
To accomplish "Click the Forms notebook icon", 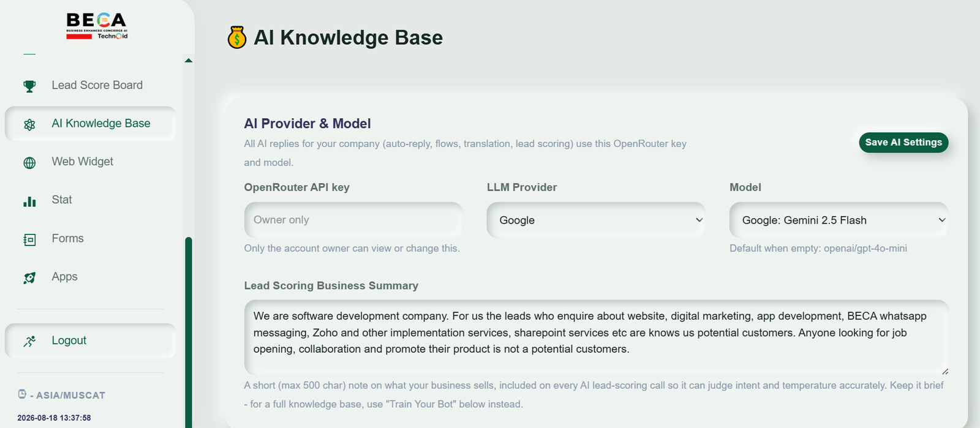I will point(29,239).
